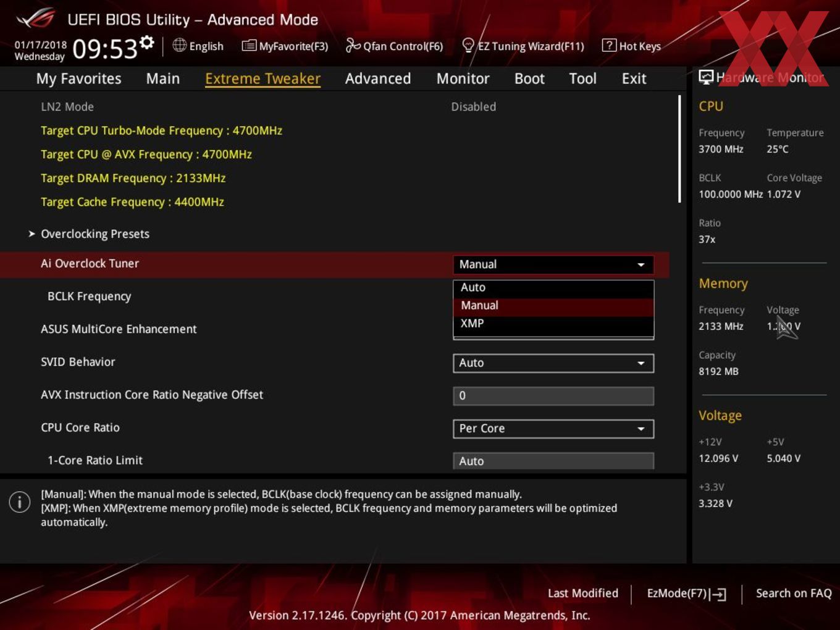Click LN2 Mode Disabled value
Viewport: 840px width, 630px height.
[x=473, y=107]
